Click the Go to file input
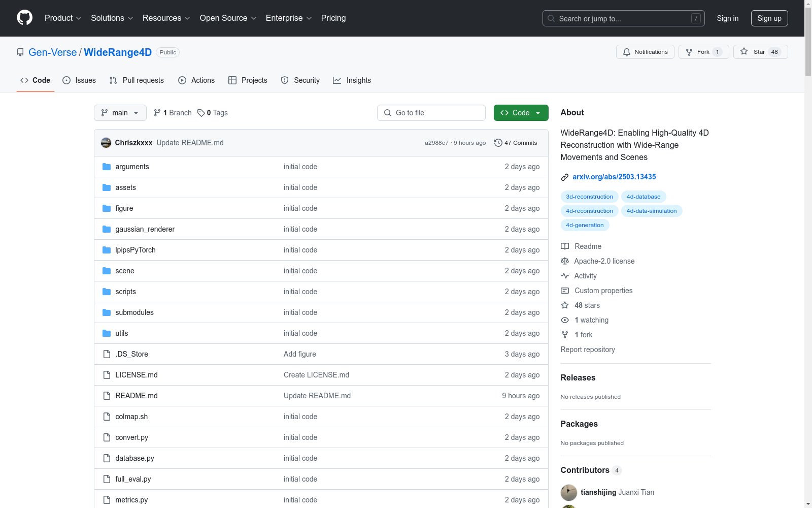The width and height of the screenshot is (812, 508). click(x=431, y=113)
